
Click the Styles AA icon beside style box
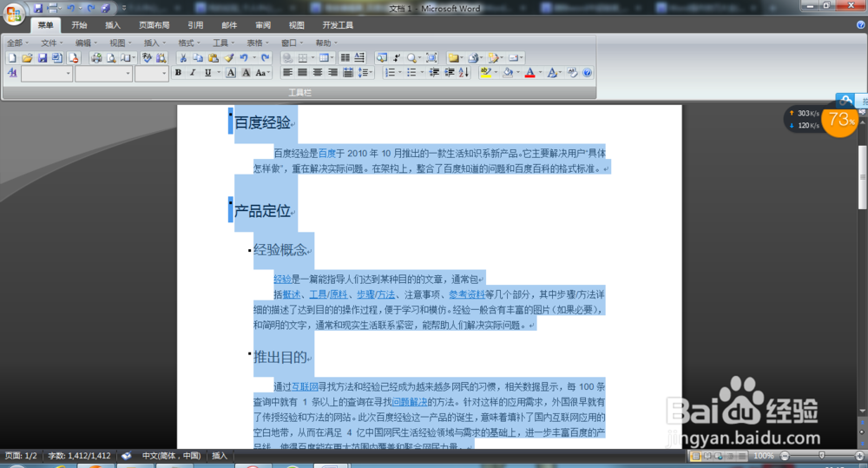[x=12, y=73]
